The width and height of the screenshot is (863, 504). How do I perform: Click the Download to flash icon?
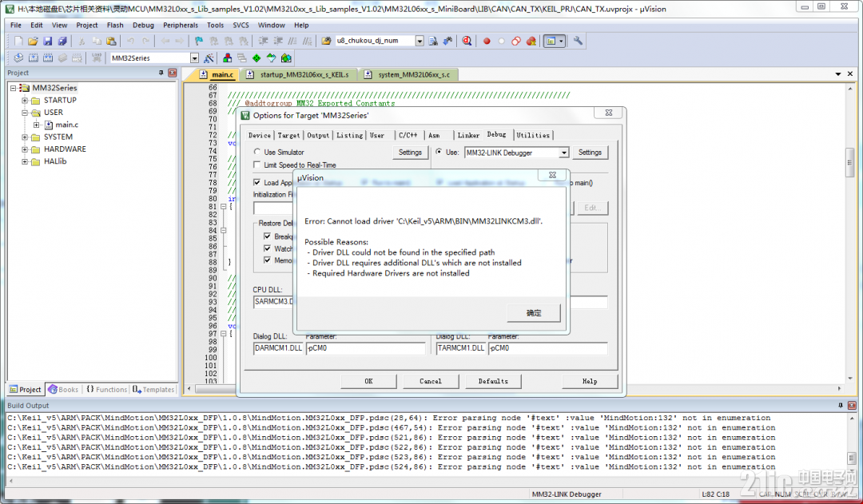click(x=97, y=58)
